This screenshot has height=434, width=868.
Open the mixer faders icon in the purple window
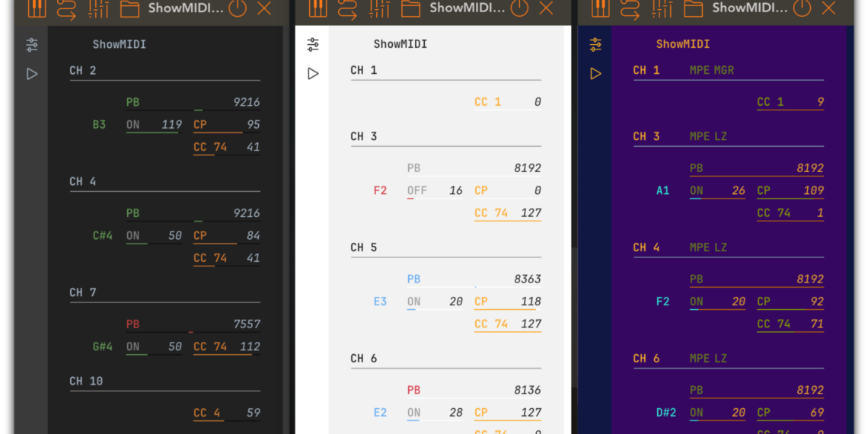click(661, 8)
